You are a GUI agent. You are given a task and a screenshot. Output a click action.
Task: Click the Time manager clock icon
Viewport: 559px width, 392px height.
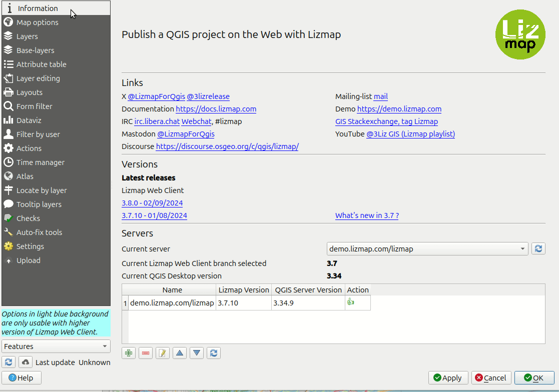click(x=8, y=162)
